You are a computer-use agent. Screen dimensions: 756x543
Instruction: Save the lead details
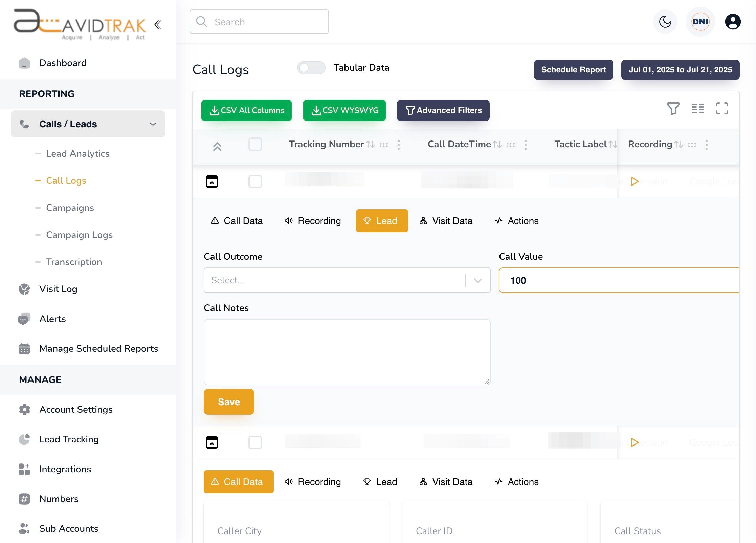pyautogui.click(x=228, y=402)
